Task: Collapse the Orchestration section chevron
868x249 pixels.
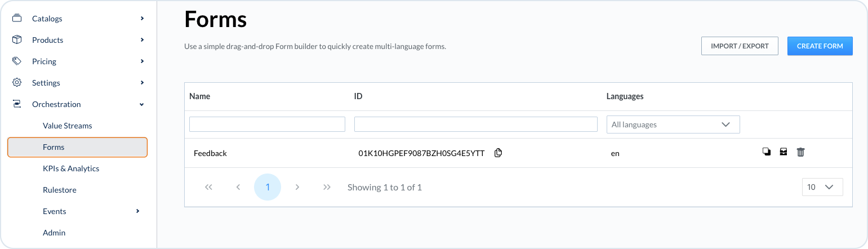Action: (142, 104)
